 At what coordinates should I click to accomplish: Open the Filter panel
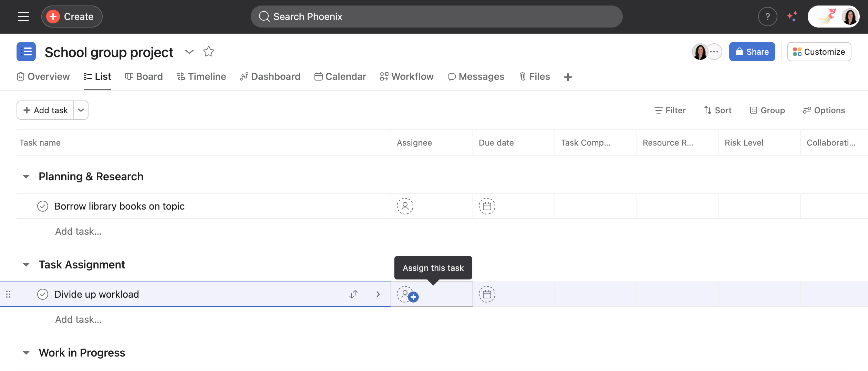click(670, 110)
